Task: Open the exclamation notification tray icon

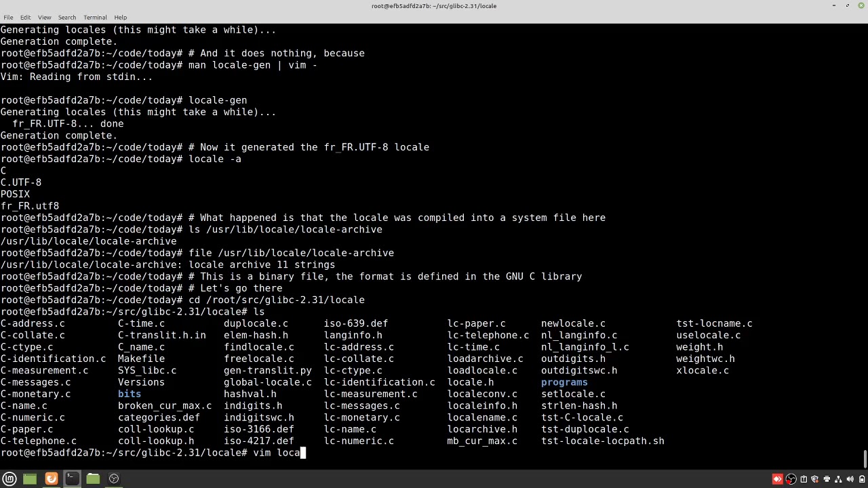Action: (x=804, y=479)
